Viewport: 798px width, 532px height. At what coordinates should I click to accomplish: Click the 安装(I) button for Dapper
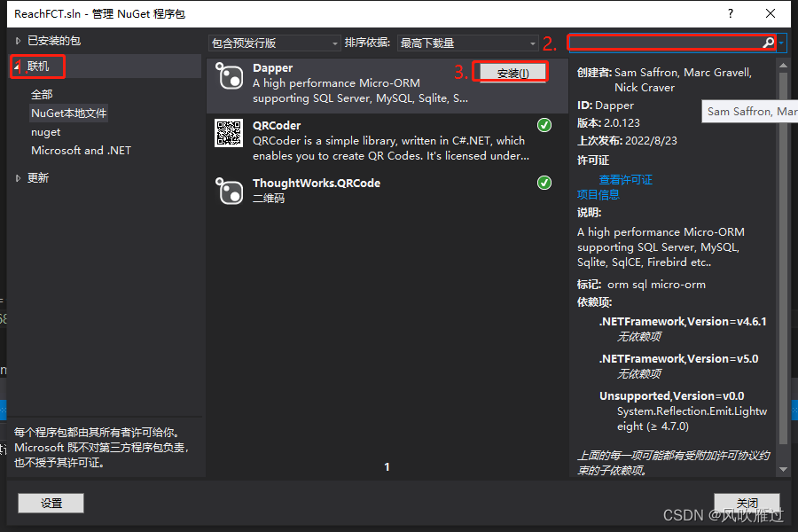(511, 72)
